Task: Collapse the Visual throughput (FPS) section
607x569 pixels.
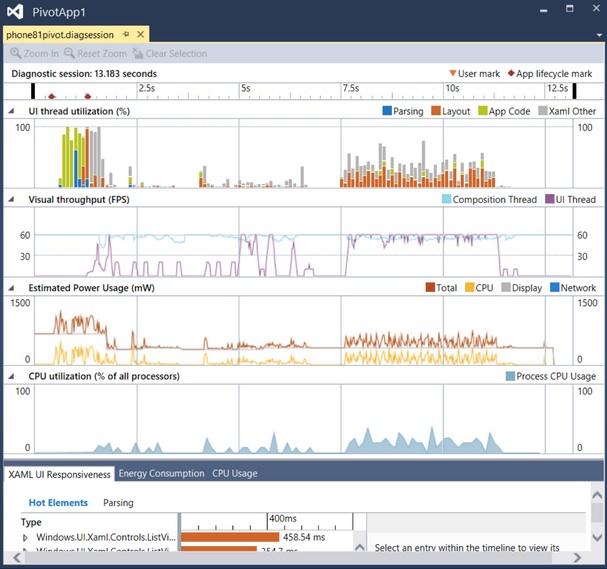Action: [13, 200]
